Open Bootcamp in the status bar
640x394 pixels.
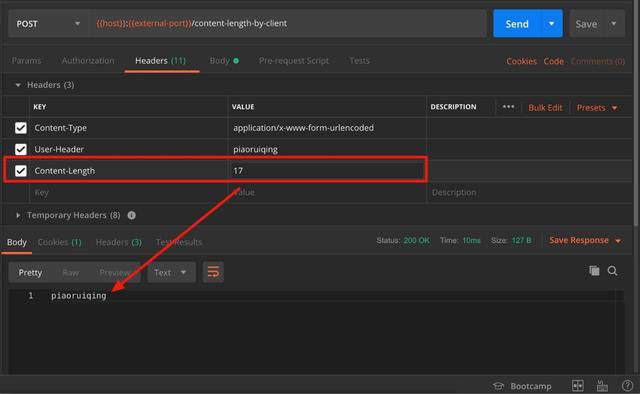point(522,386)
